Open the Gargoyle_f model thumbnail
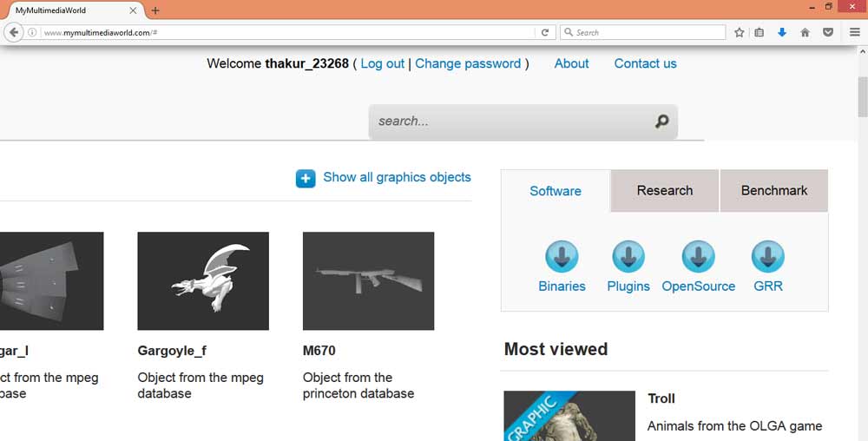Image resolution: width=868 pixels, height=441 pixels. pyautogui.click(x=203, y=280)
